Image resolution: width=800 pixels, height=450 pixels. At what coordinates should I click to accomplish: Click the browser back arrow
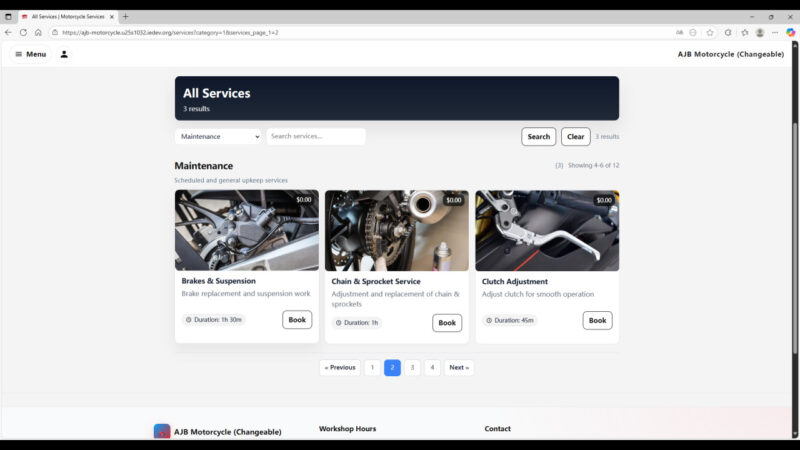9,32
